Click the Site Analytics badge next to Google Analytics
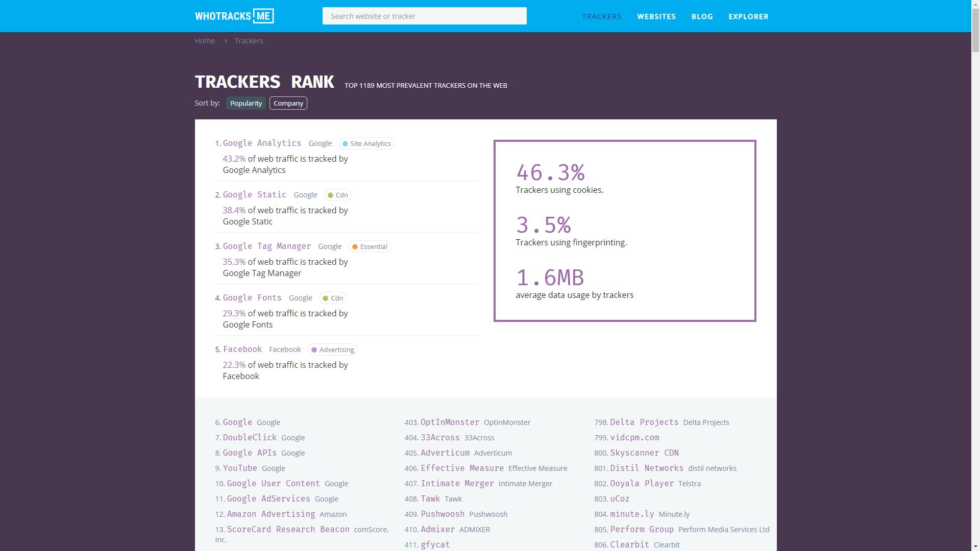The image size is (980, 551). pos(366,143)
